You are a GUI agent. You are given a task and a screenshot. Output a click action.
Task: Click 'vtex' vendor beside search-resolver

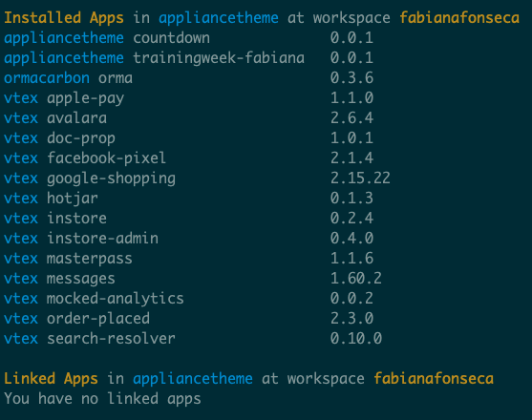click(21, 339)
